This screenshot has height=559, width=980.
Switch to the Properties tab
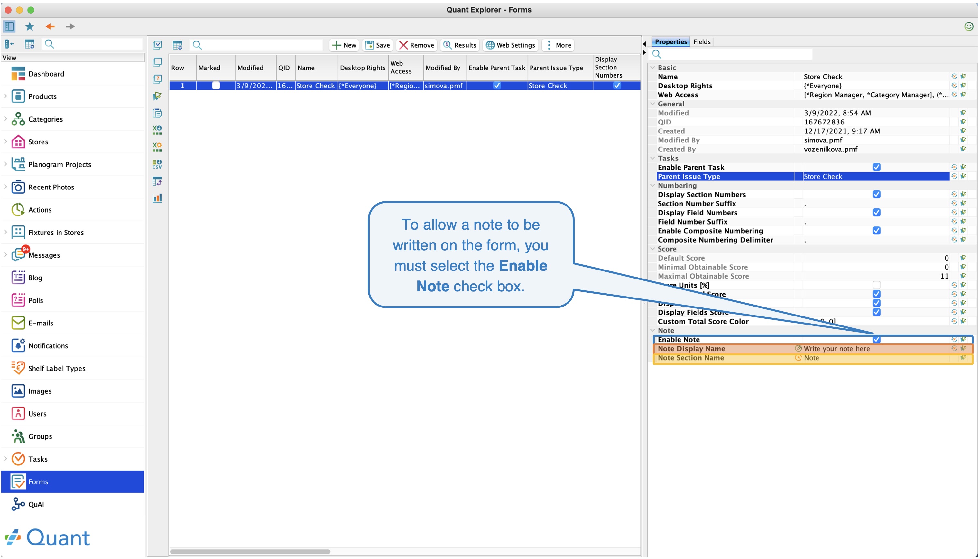670,41
